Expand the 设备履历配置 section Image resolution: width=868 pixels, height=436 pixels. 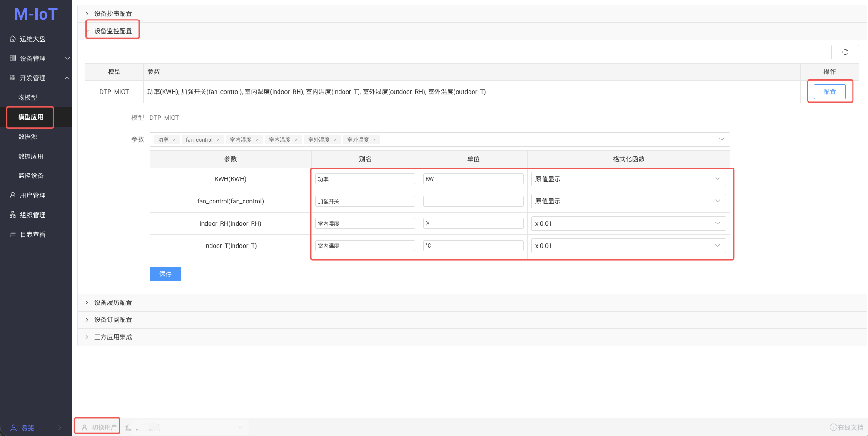pyautogui.click(x=113, y=302)
